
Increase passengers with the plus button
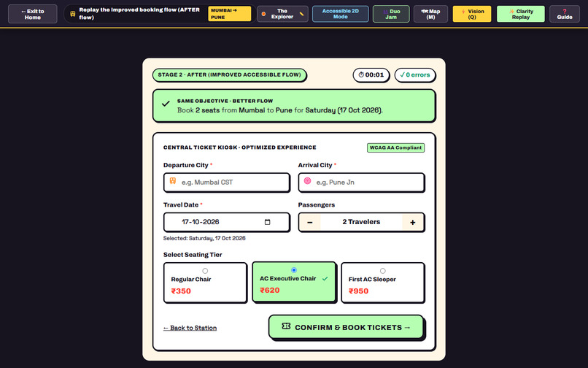coord(412,222)
